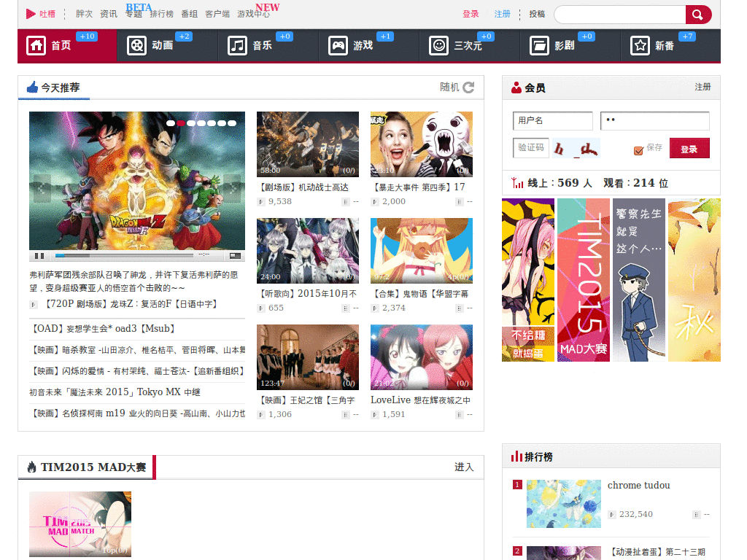Open the 音乐 music note icon
This screenshot has width=747, height=560.
[x=237, y=46]
